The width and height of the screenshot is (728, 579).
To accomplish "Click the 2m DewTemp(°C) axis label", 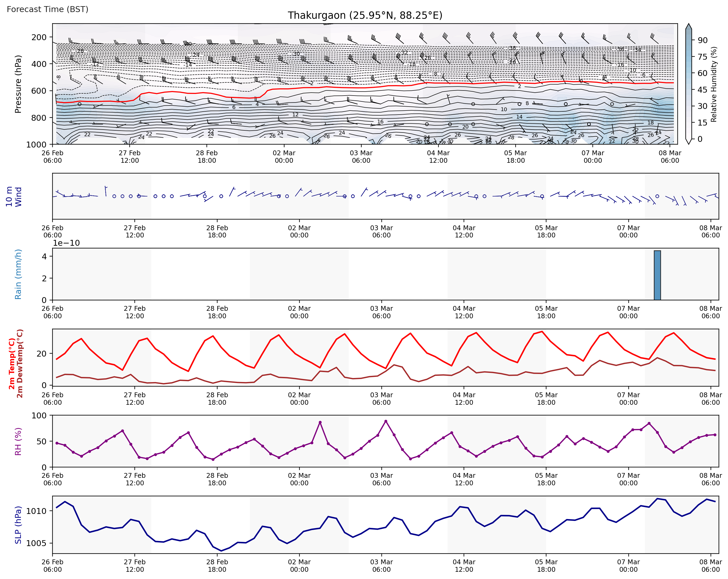I will point(20,364).
